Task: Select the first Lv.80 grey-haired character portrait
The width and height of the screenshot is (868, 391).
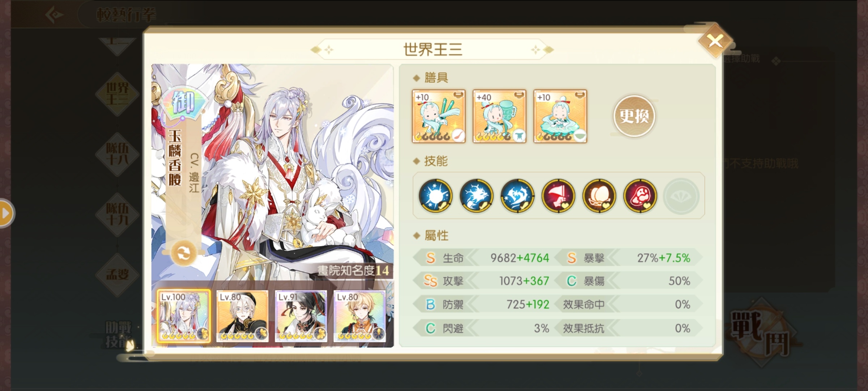Action: tap(242, 316)
